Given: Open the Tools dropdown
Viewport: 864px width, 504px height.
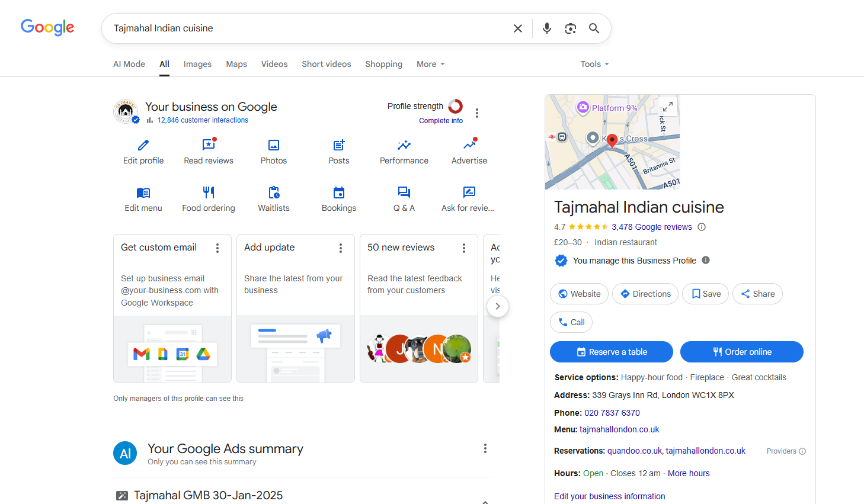Looking at the screenshot, I should point(594,64).
